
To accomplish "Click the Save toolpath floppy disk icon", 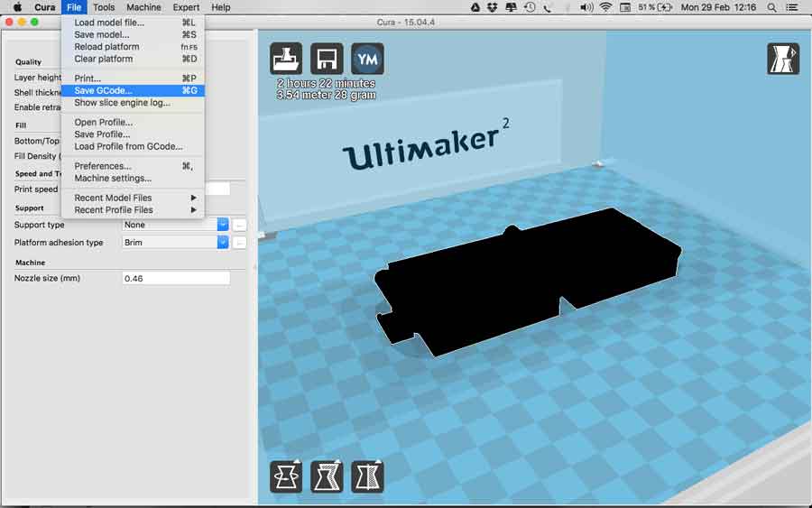I will click(327, 59).
